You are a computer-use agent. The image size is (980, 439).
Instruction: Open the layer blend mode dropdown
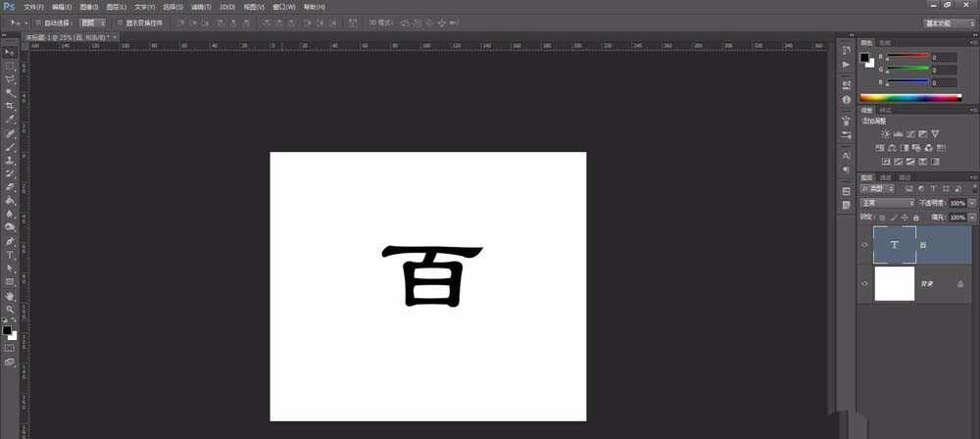[887, 203]
